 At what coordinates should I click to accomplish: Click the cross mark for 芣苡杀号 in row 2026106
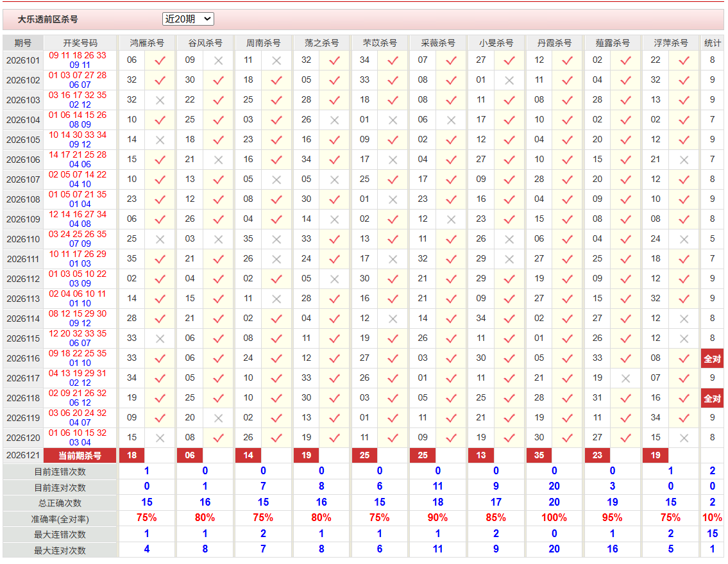(x=393, y=160)
